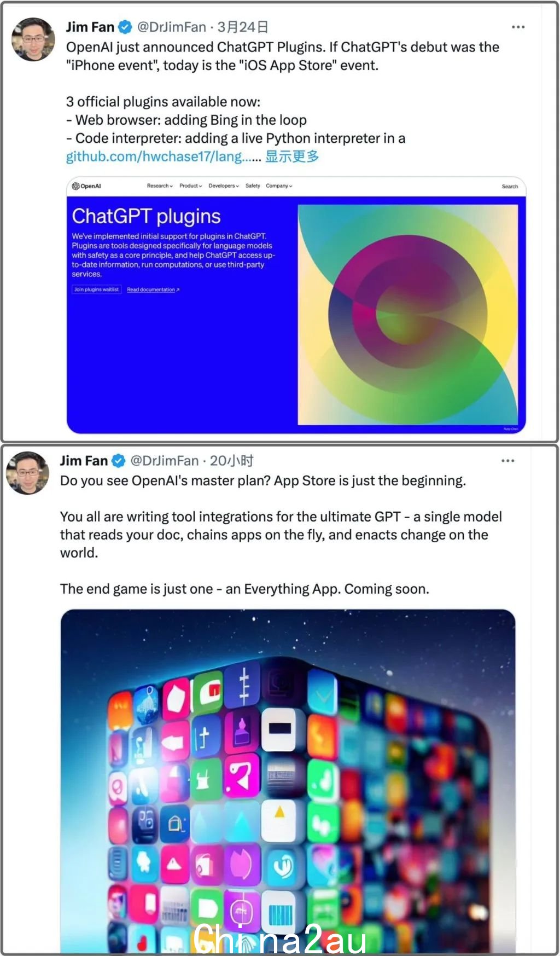This screenshot has width=560, height=956.
Task: Click Jim Fan's avatar on first tweet
Action: point(33,39)
